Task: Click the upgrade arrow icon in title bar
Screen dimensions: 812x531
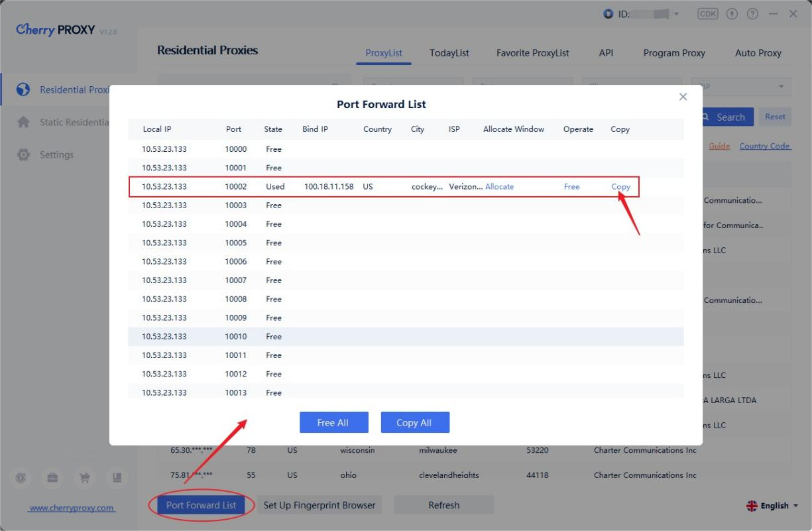Action: [732, 14]
